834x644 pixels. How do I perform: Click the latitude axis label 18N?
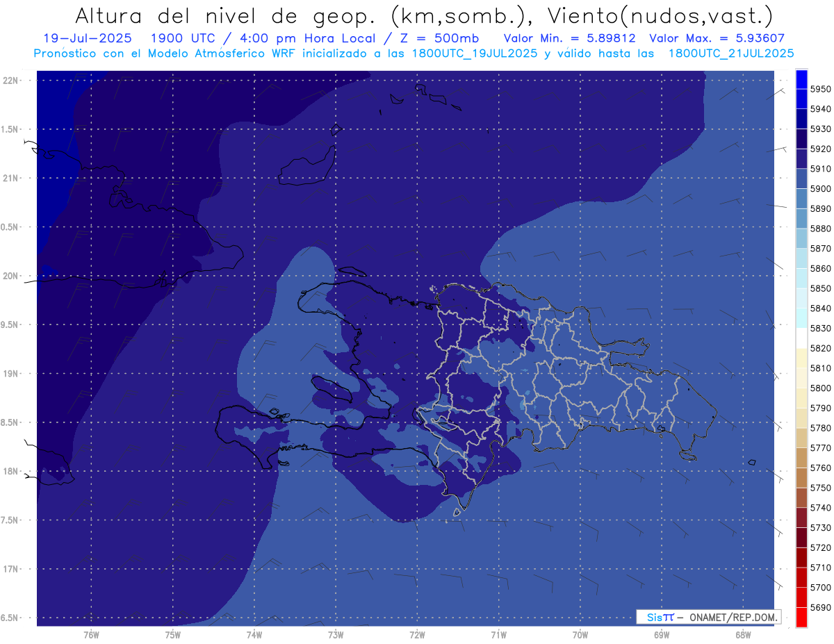point(10,471)
